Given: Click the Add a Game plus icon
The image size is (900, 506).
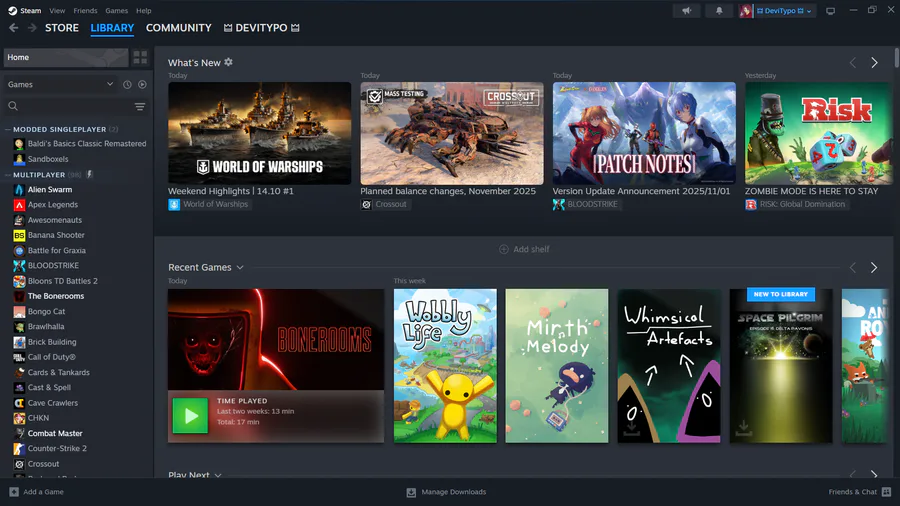Looking at the screenshot, I should tap(14, 492).
